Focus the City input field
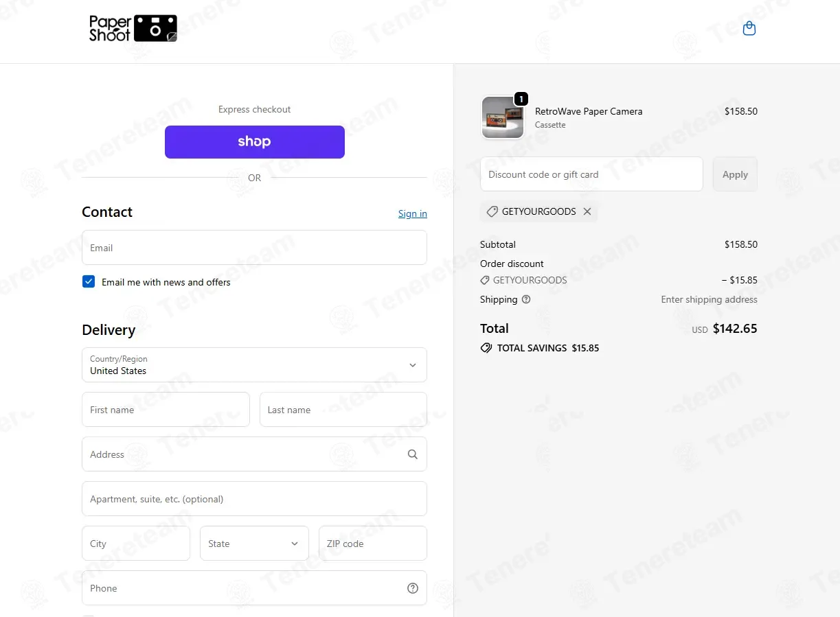This screenshot has height=617, width=840. (x=135, y=544)
